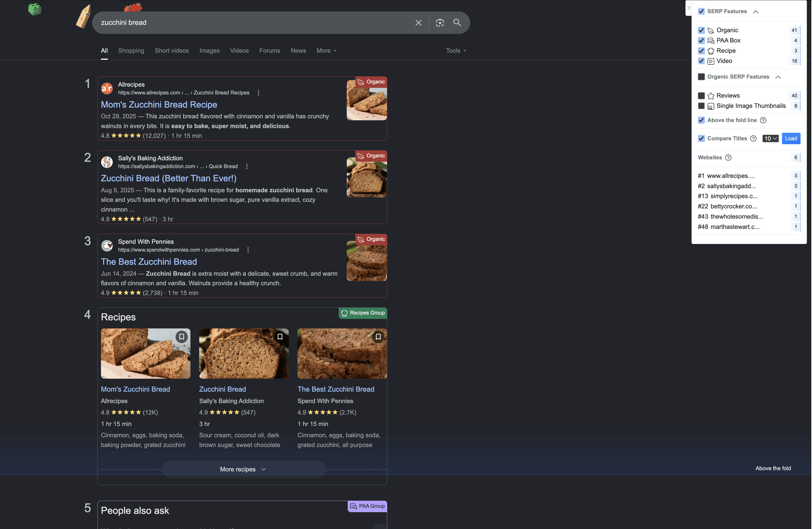Click the green block doodle at top left
Image resolution: width=812 pixels, height=529 pixels.
(x=34, y=9)
